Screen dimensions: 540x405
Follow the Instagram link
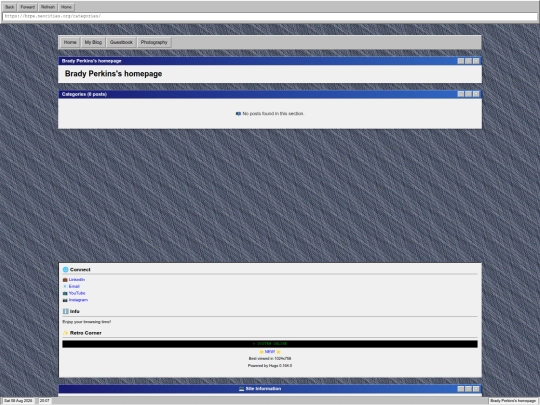pos(78,300)
